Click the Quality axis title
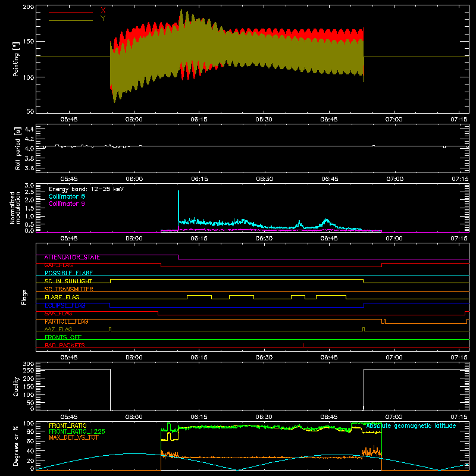Screen dimensions: 476x476 coord(16,386)
